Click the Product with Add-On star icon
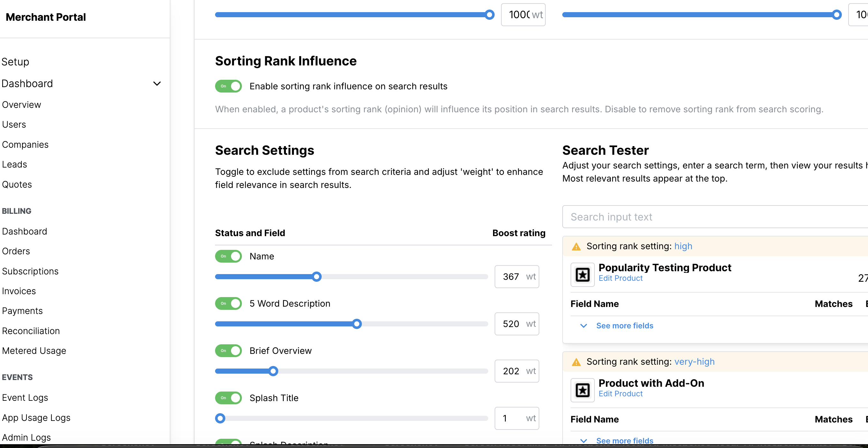868x448 pixels. click(x=582, y=390)
